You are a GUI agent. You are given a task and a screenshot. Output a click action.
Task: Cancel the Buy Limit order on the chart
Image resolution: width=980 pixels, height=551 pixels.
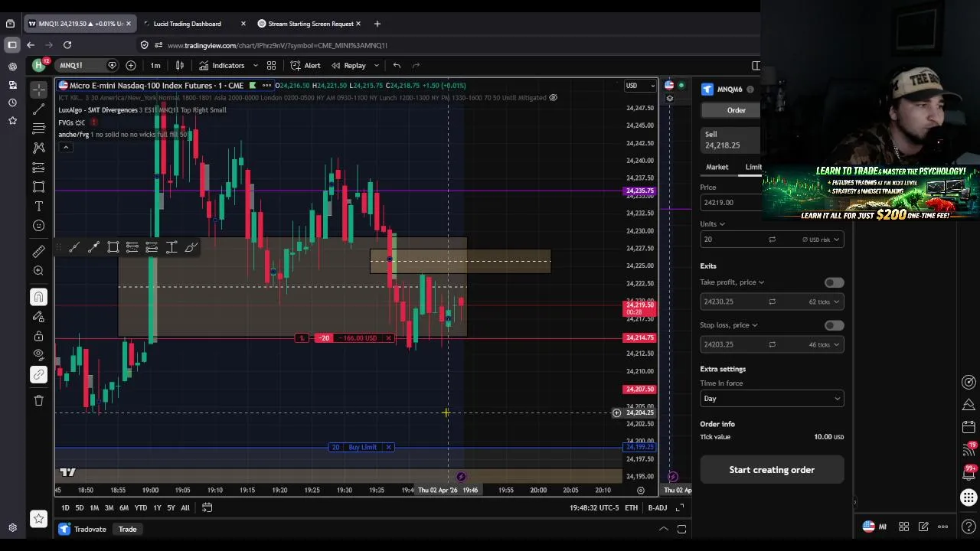[x=388, y=447]
